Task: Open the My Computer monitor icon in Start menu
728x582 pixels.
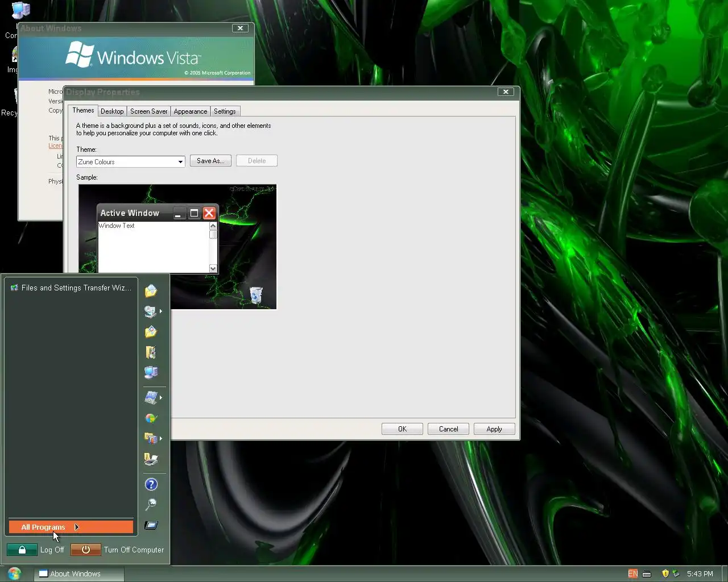Action: click(151, 373)
